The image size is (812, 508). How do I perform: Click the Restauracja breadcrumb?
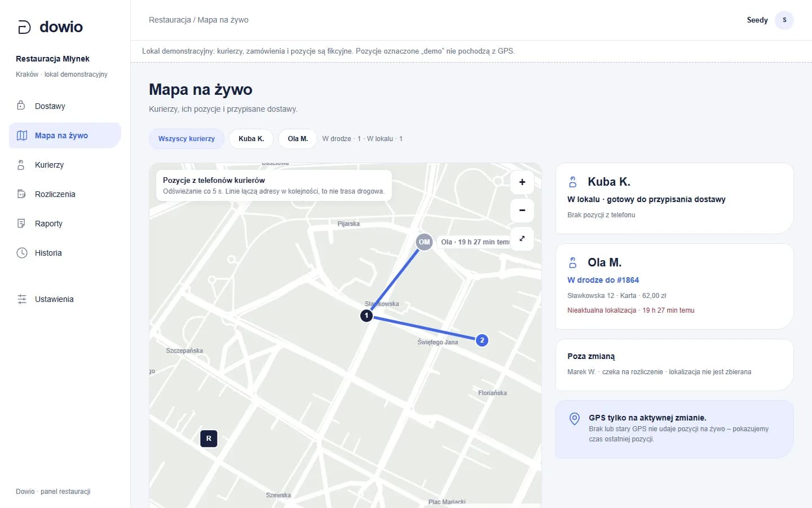pyautogui.click(x=170, y=20)
